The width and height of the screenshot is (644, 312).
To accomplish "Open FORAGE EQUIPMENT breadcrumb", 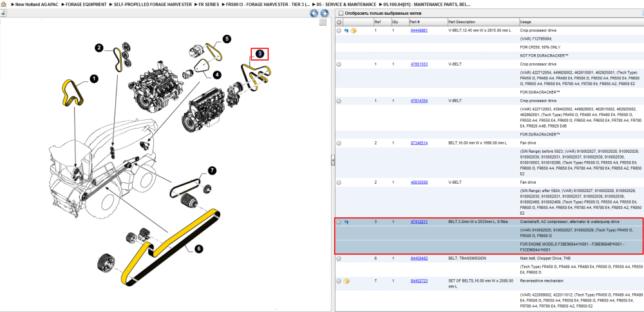I will click(86, 4).
